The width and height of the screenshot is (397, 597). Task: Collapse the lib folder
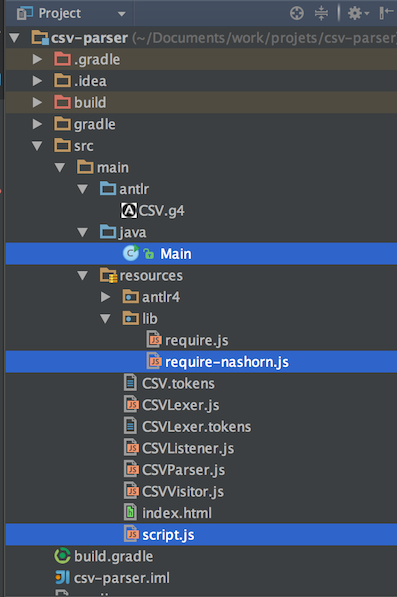pos(105,319)
